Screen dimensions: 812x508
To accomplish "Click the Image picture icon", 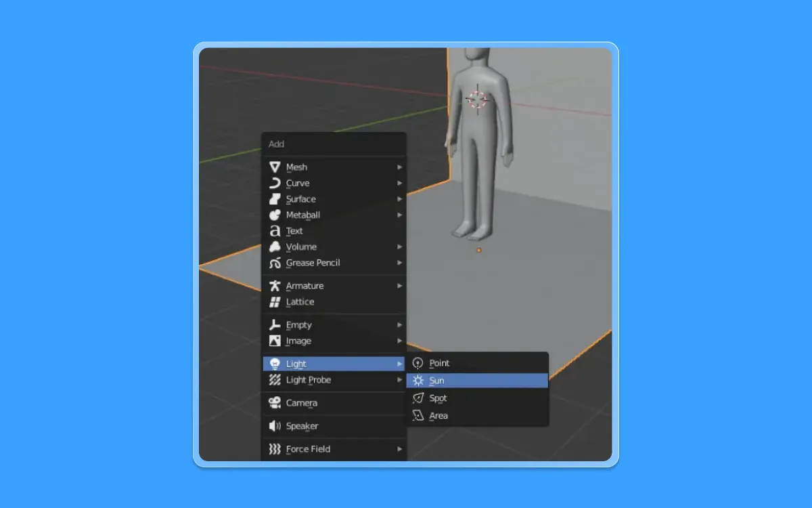I will point(275,341).
